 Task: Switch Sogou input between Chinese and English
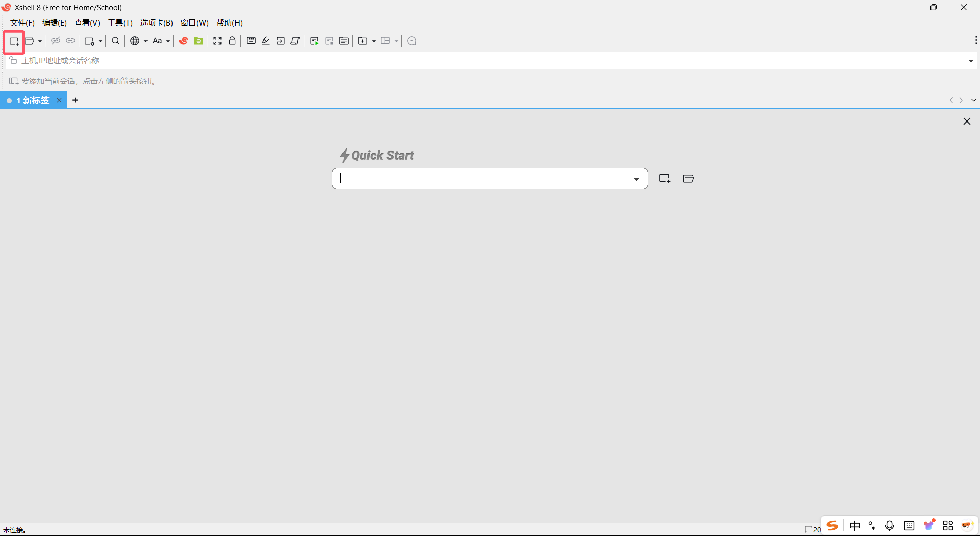pyautogui.click(x=855, y=525)
